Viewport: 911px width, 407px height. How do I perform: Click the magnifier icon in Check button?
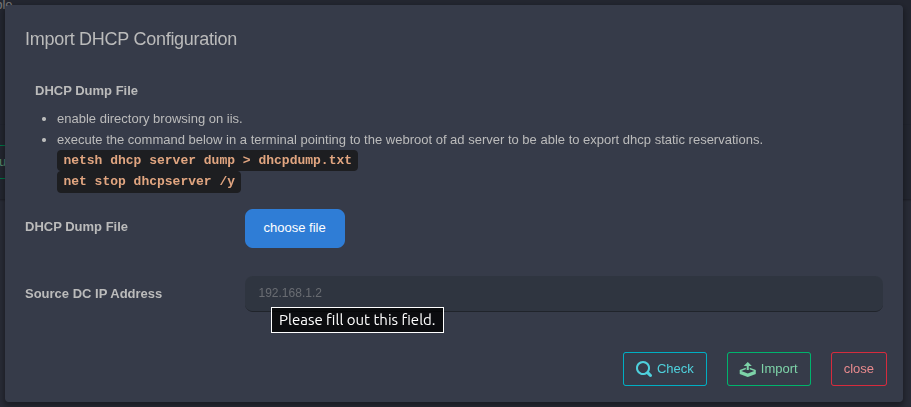[x=644, y=369]
